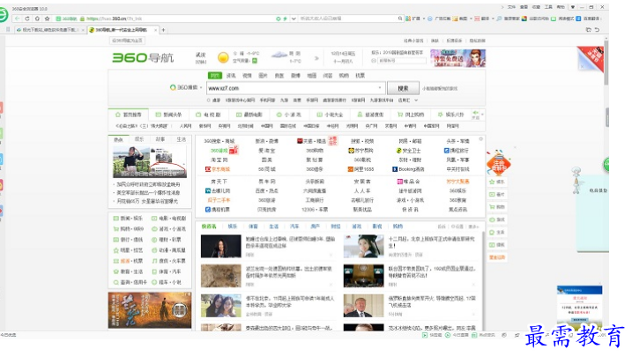Open the 唯品会 site link
Viewport: 632px width, 364px height.
(408, 182)
